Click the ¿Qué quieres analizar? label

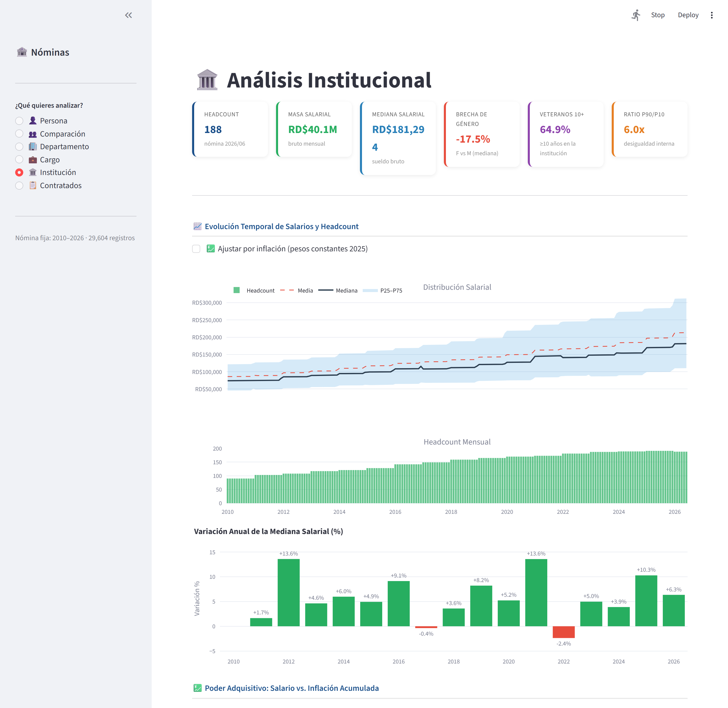[x=49, y=105]
